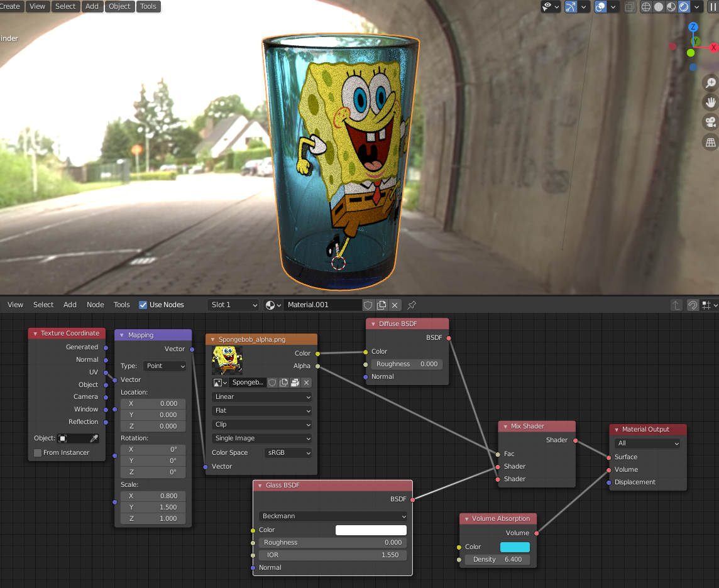Pack the Spongebob image using the boxes icon

coord(295,383)
